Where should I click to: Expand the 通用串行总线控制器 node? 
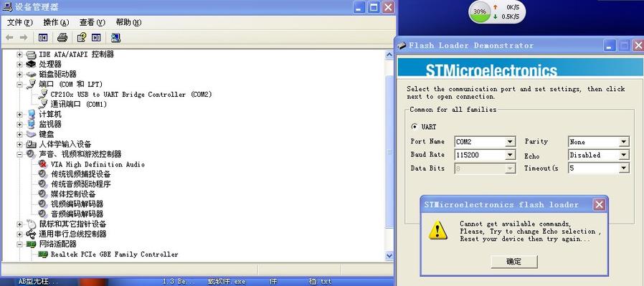click(x=19, y=234)
